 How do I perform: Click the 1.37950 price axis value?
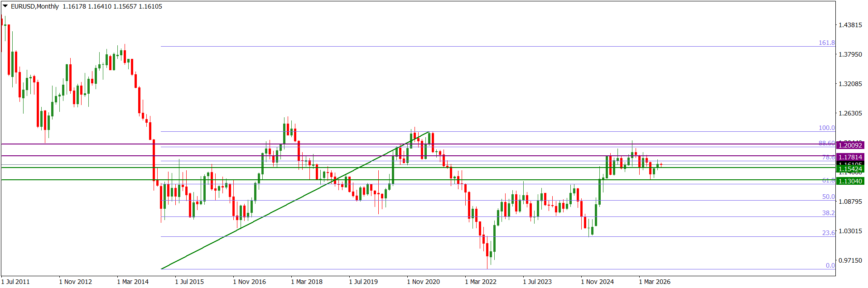(x=850, y=54)
